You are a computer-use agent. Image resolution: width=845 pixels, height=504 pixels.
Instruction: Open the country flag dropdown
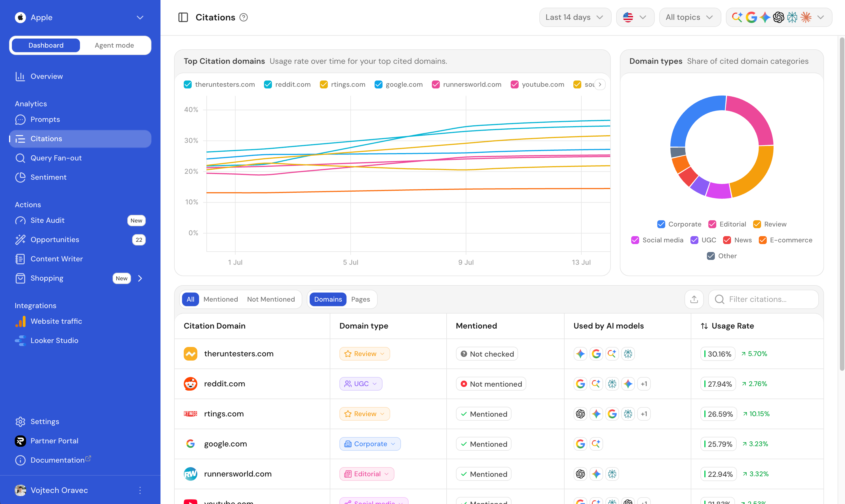pos(635,17)
